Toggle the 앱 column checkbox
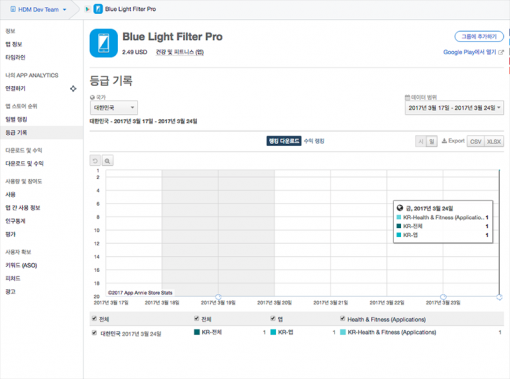Screen dimensions: 510x379 pos(273,319)
